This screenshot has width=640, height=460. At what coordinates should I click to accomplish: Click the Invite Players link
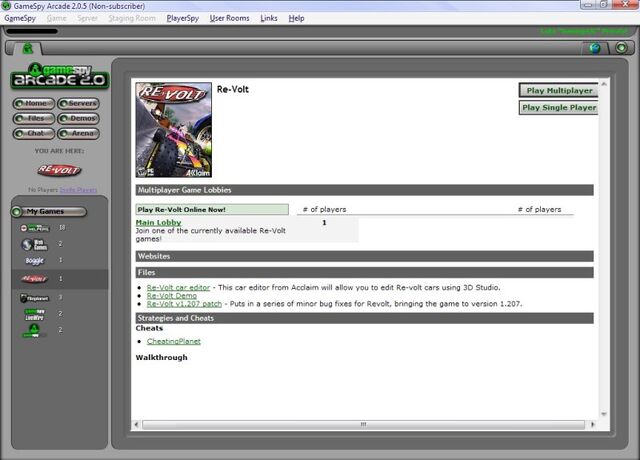78,190
